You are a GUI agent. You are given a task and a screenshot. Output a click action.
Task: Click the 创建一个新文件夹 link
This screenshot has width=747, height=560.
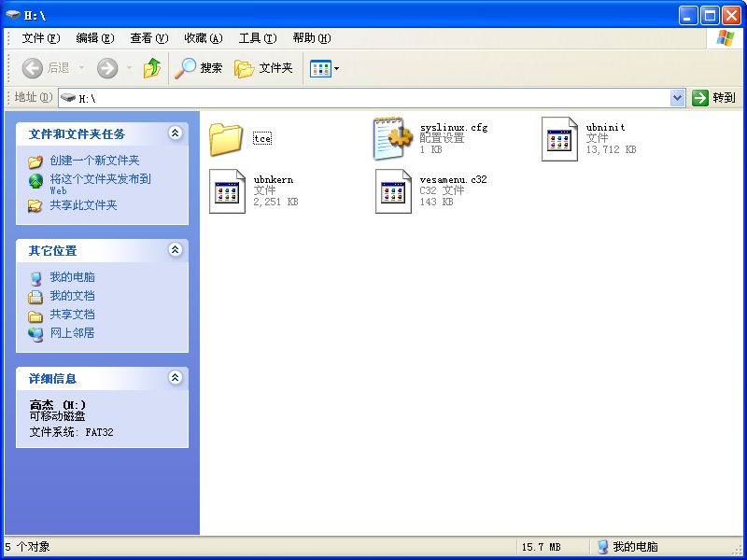[x=94, y=161]
